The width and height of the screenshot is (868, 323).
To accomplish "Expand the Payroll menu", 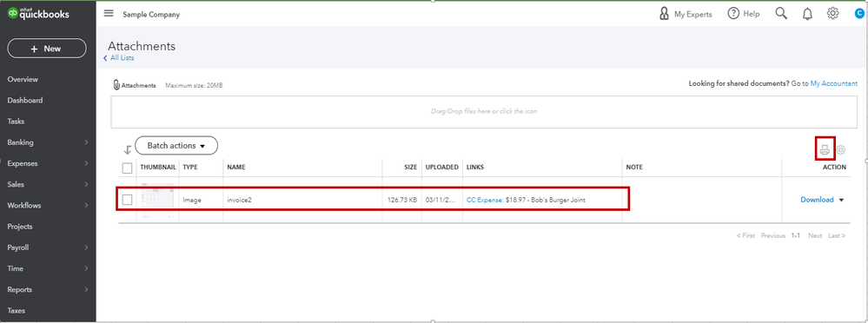I will tap(48, 247).
